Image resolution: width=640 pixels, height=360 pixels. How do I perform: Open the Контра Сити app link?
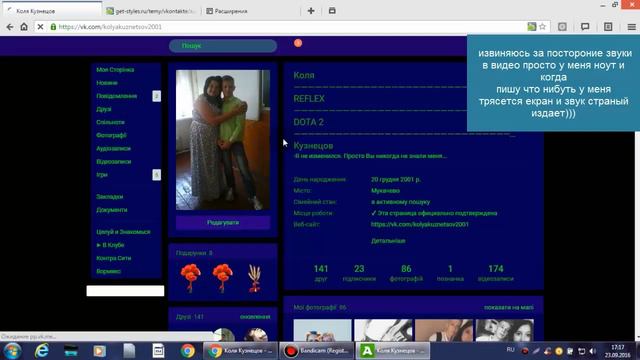[x=113, y=258]
